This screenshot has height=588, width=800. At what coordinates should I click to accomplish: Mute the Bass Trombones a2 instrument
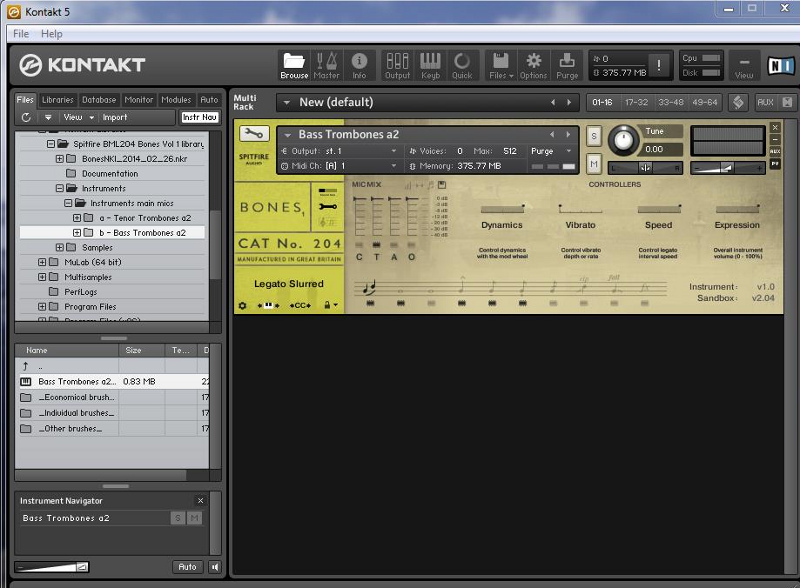[593, 164]
